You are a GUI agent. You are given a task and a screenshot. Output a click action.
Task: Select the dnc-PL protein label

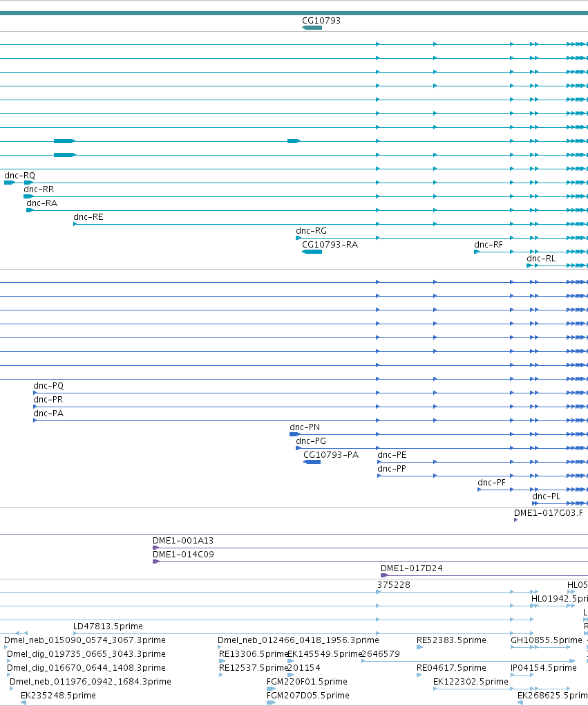point(547,496)
